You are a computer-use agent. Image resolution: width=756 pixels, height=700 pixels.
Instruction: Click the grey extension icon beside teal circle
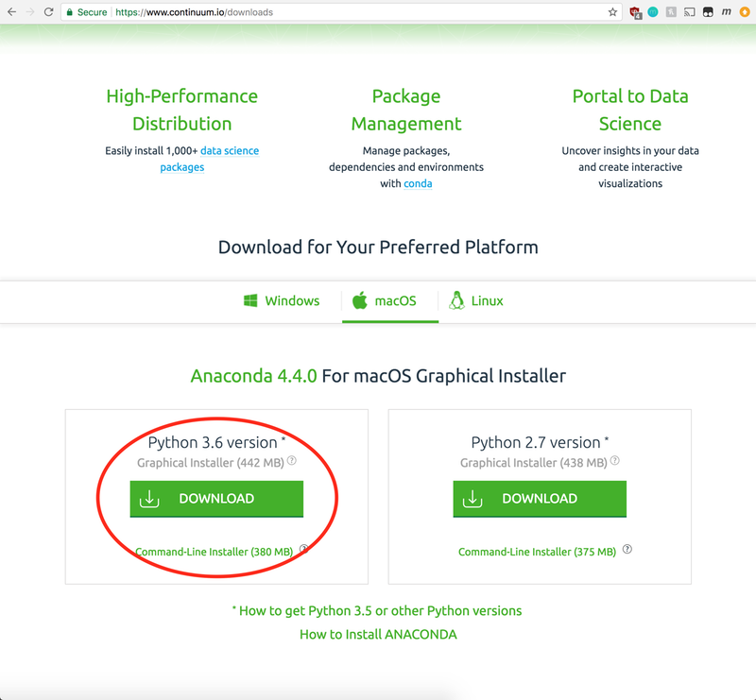point(671,12)
